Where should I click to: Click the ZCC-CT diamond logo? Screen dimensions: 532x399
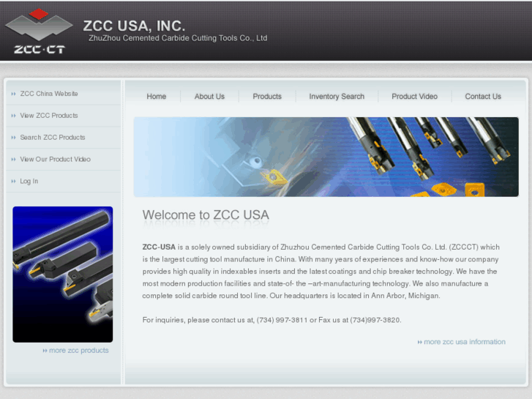click(39, 31)
